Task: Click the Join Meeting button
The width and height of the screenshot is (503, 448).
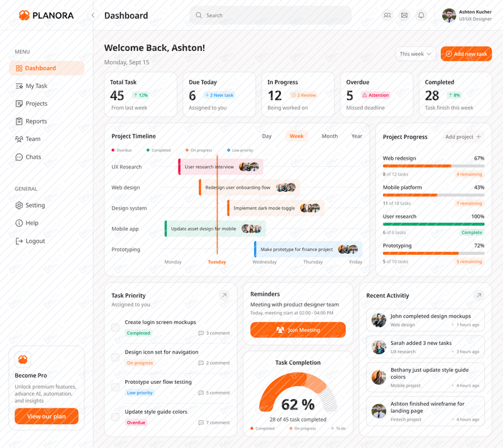Action: point(298,330)
